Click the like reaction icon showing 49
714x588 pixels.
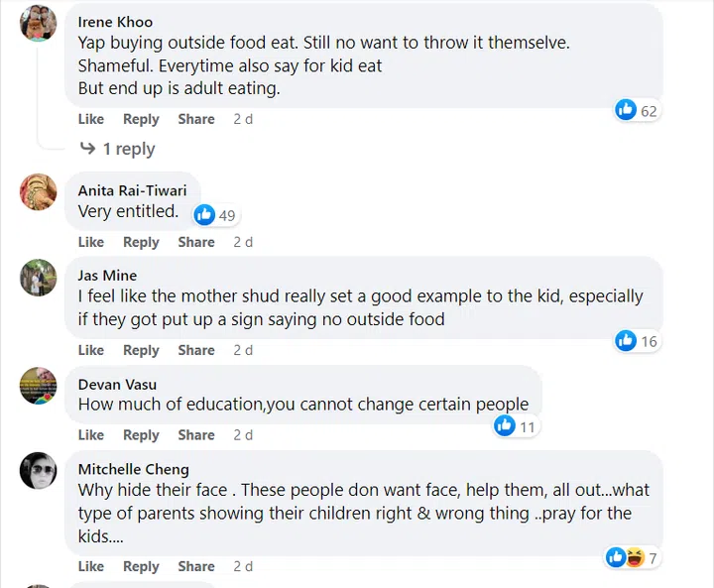click(205, 214)
